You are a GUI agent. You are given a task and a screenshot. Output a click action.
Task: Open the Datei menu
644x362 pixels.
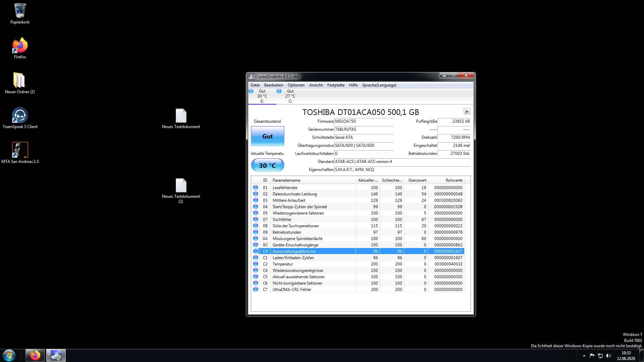[255, 85]
